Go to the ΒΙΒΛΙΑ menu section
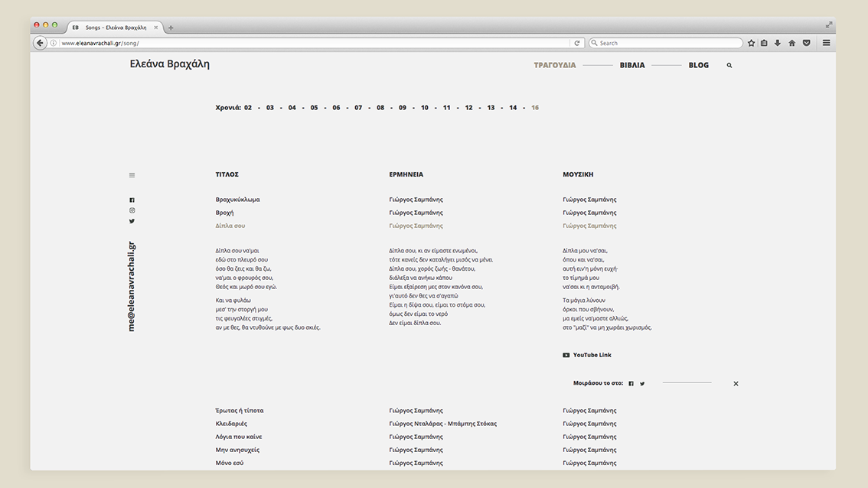The image size is (868, 488). tap(631, 66)
